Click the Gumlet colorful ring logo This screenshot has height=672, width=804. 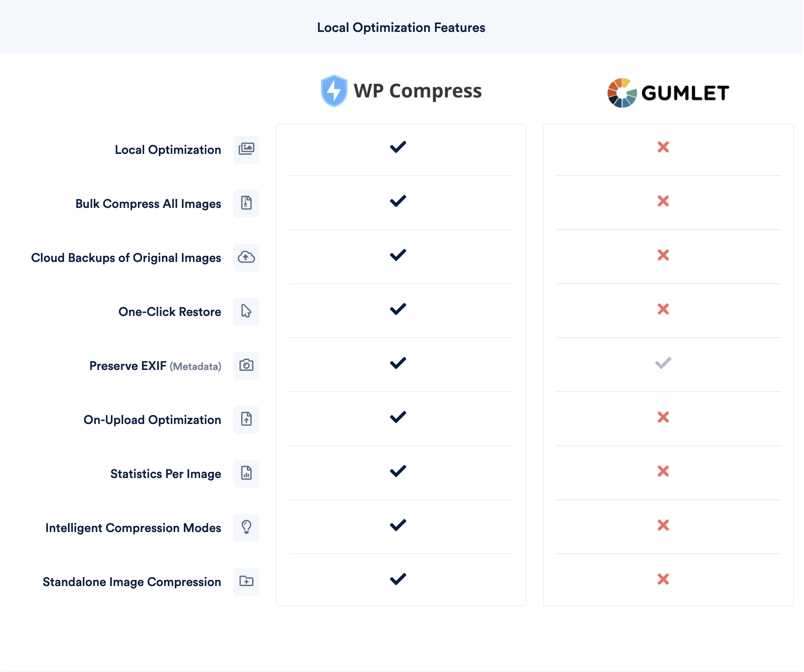[x=621, y=93]
